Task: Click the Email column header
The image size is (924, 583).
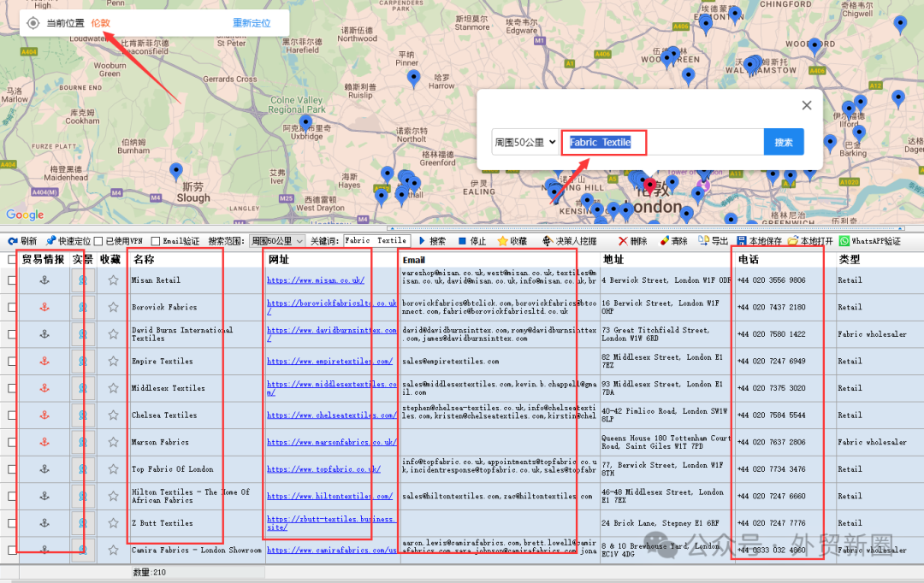Action: click(414, 259)
